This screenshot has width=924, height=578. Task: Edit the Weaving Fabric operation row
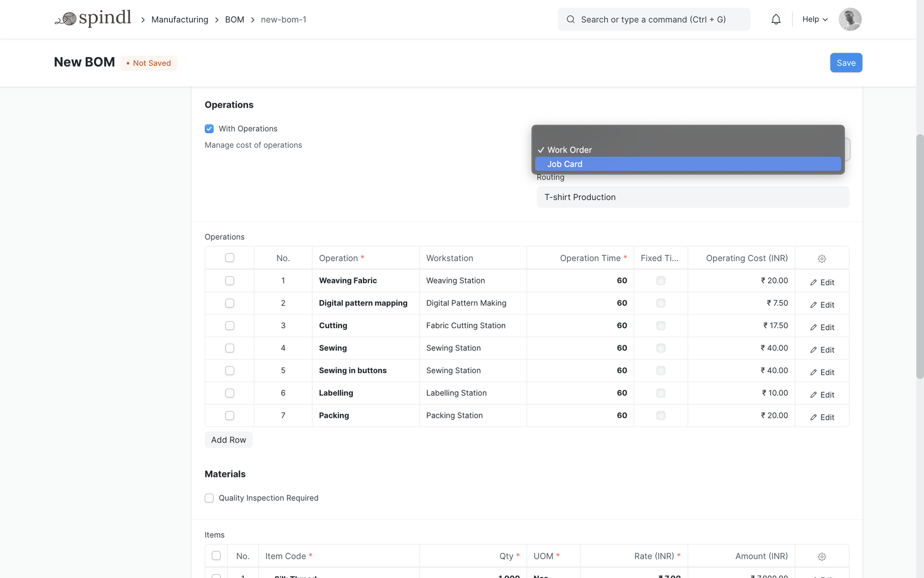click(x=822, y=282)
